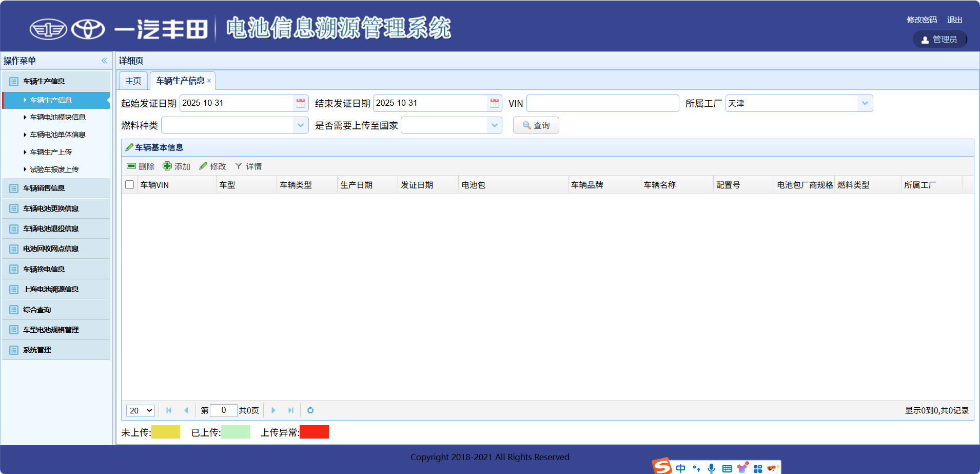Open the 详情 details filter icon
This screenshot has height=474, width=980.
(x=239, y=166)
